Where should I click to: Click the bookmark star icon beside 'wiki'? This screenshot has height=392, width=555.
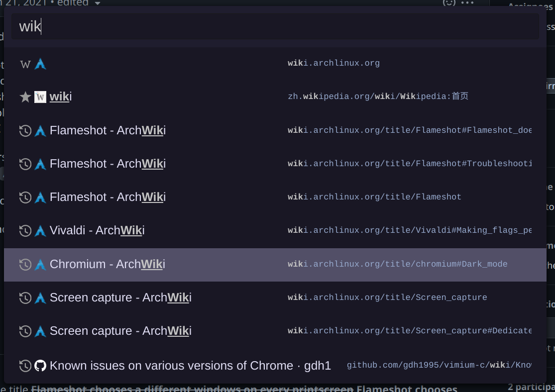tap(25, 97)
